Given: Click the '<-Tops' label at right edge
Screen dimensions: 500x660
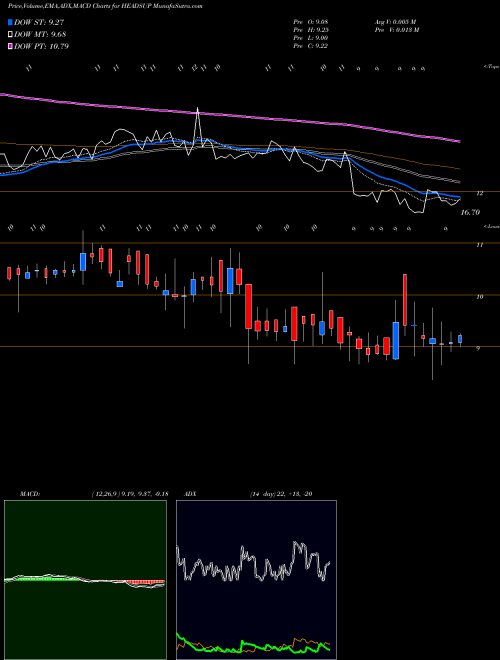Looking at the screenshot, I should point(491,67).
